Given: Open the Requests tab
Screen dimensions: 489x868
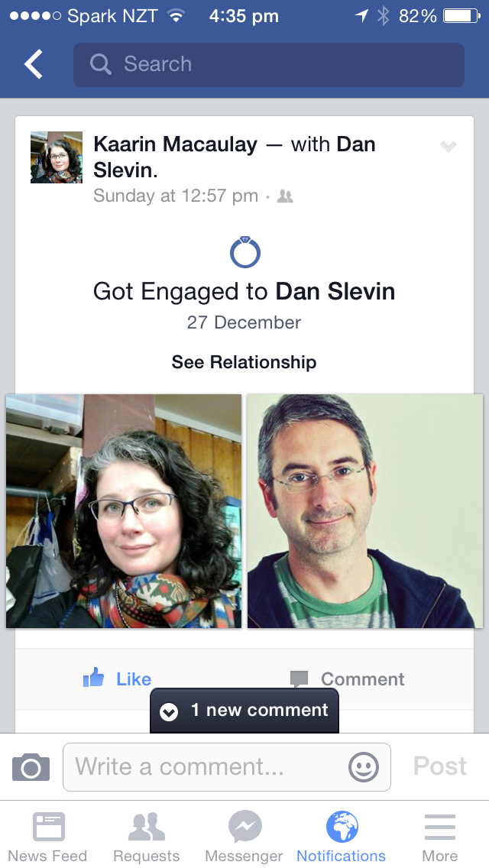Looking at the screenshot, I should [146, 837].
